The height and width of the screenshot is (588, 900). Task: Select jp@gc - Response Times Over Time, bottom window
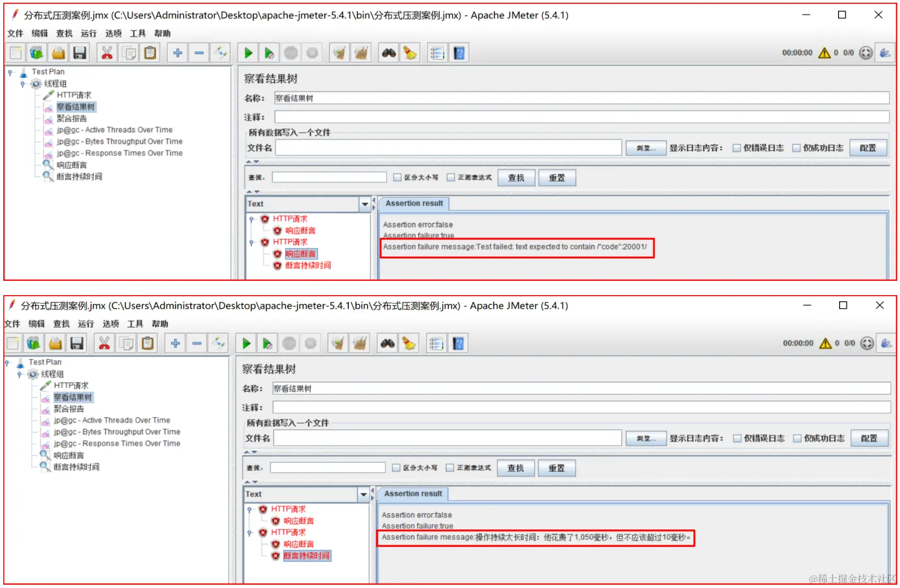pyautogui.click(x=117, y=444)
